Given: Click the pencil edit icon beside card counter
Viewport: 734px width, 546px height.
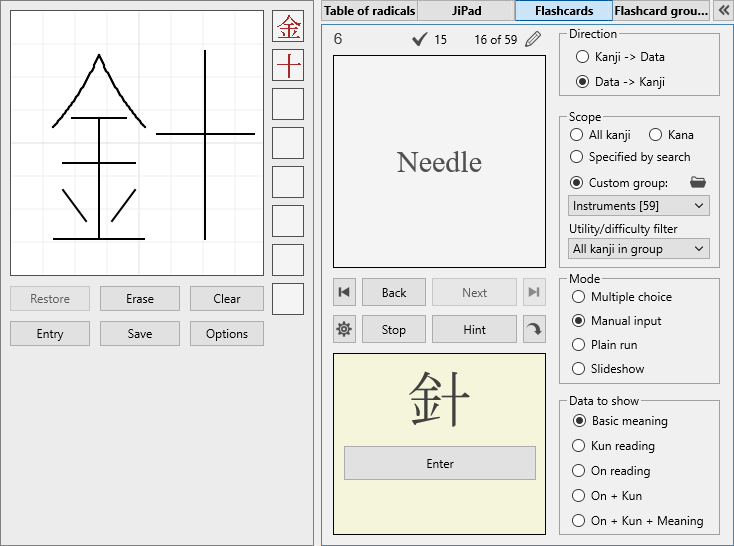Looking at the screenshot, I should point(533,39).
